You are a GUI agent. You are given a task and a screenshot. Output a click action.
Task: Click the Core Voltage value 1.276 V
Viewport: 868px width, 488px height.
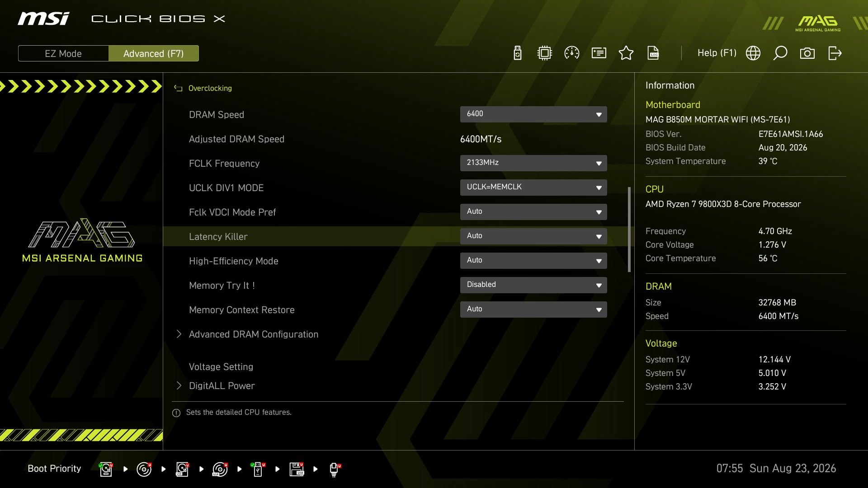773,245
